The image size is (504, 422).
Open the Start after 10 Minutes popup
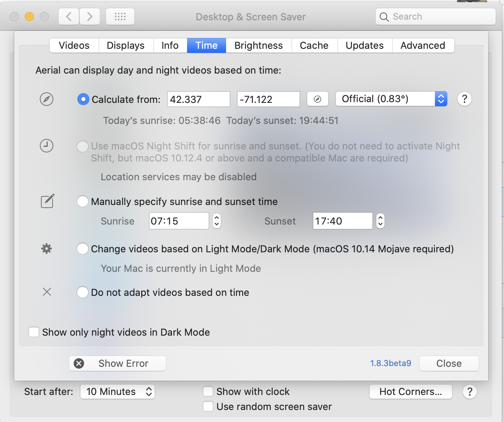118,392
